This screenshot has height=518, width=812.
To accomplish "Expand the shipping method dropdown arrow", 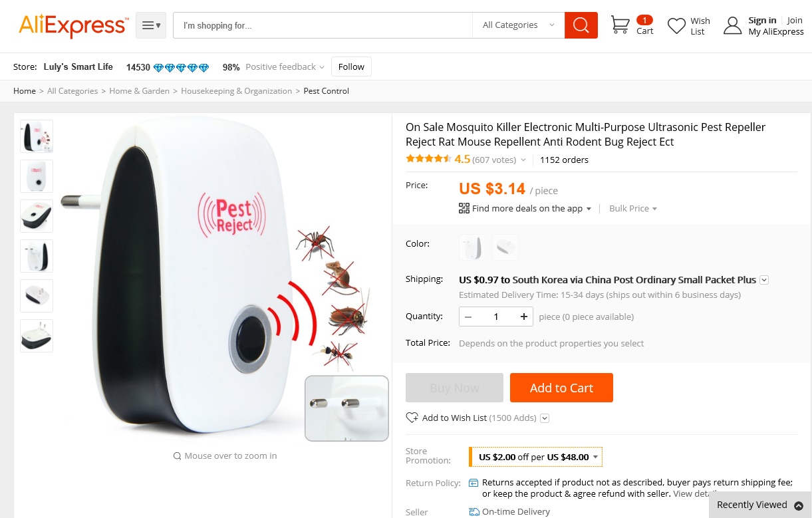I will click(764, 280).
